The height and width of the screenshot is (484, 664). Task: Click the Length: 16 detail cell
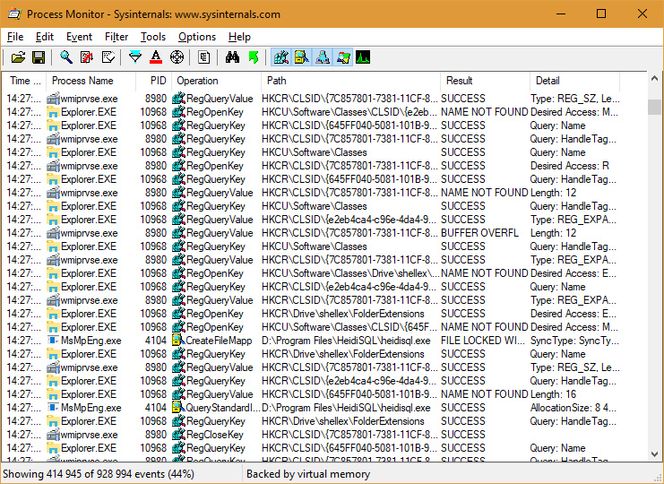point(553,394)
